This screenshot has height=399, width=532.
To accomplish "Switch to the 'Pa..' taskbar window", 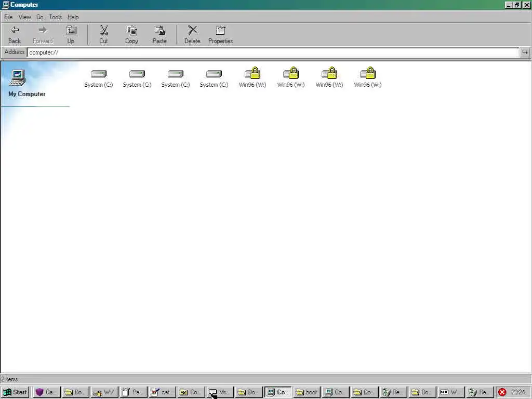I will point(134,392).
